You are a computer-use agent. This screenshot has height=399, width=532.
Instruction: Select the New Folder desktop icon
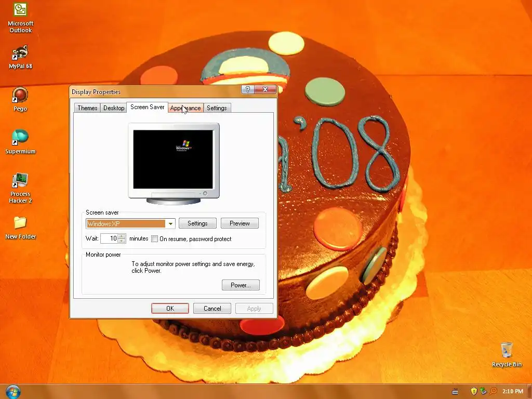pyautogui.click(x=20, y=228)
